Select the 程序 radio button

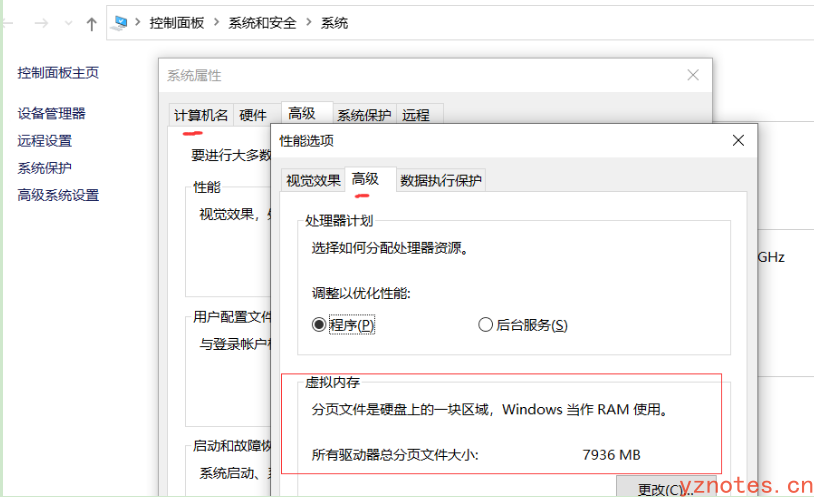point(320,325)
